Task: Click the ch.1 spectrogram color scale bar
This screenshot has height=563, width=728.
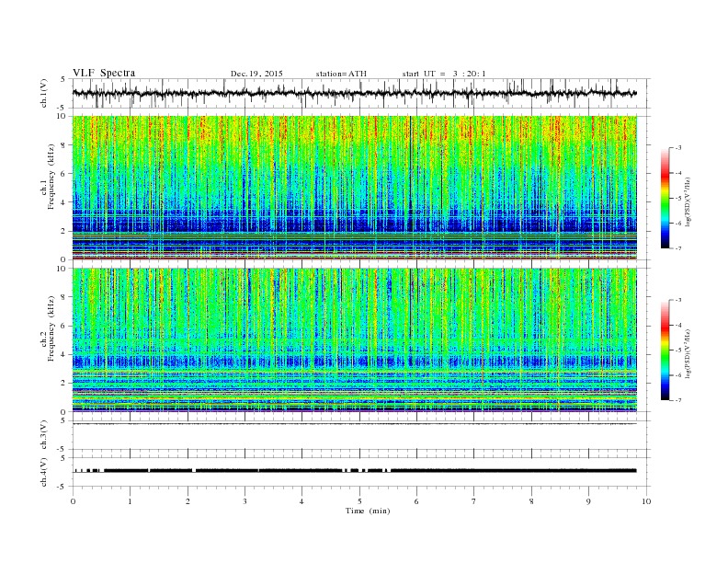Action: (x=665, y=198)
